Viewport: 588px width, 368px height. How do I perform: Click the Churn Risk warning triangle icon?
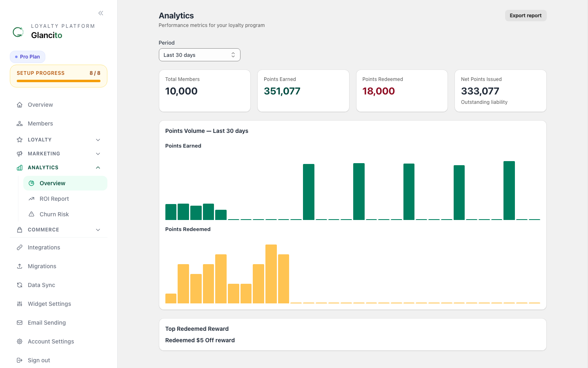31,214
